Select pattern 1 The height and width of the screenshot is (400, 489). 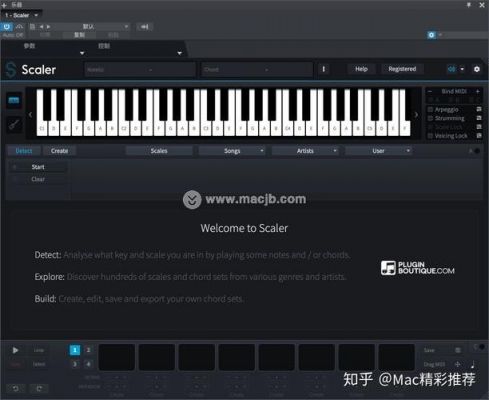(x=75, y=350)
